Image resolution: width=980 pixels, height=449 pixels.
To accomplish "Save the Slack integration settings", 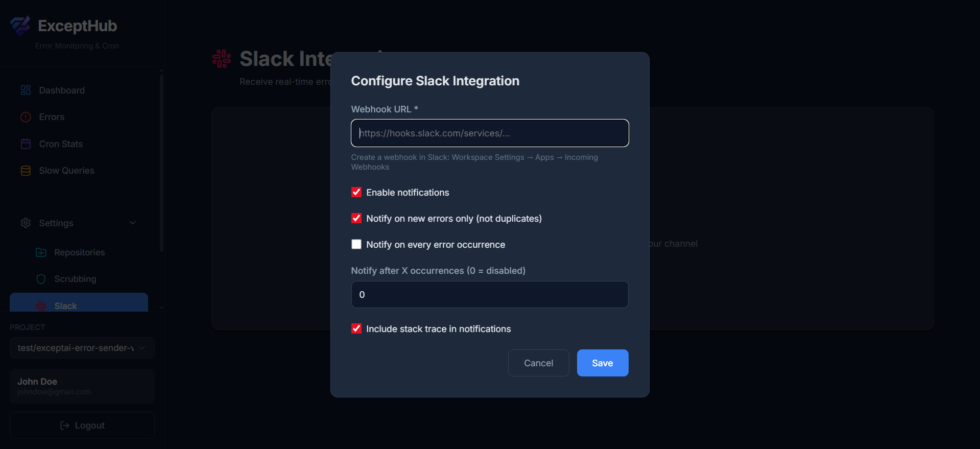I will click(x=603, y=363).
